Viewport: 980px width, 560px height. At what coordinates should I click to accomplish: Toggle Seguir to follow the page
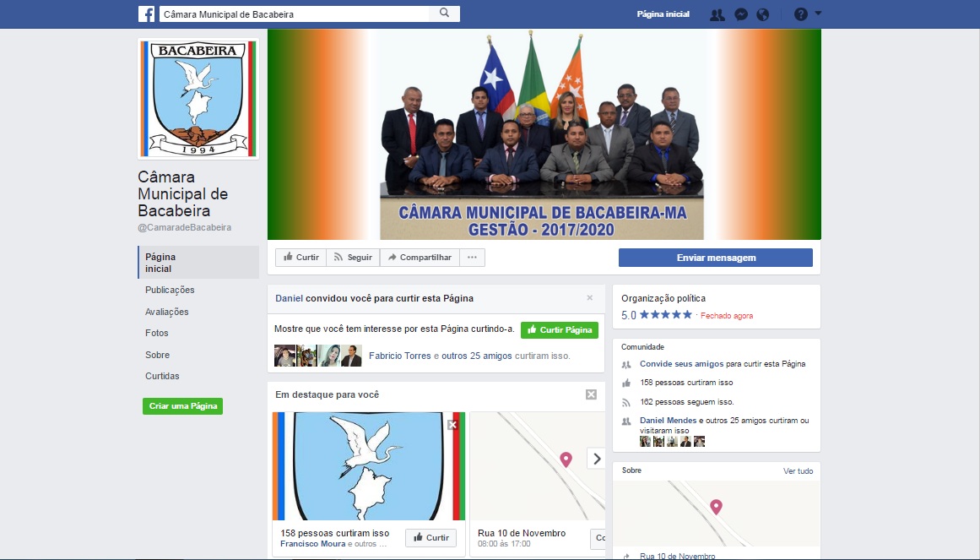coord(353,257)
